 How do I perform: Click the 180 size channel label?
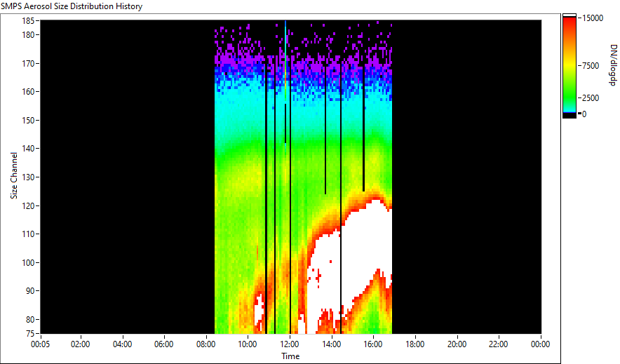[x=29, y=35]
